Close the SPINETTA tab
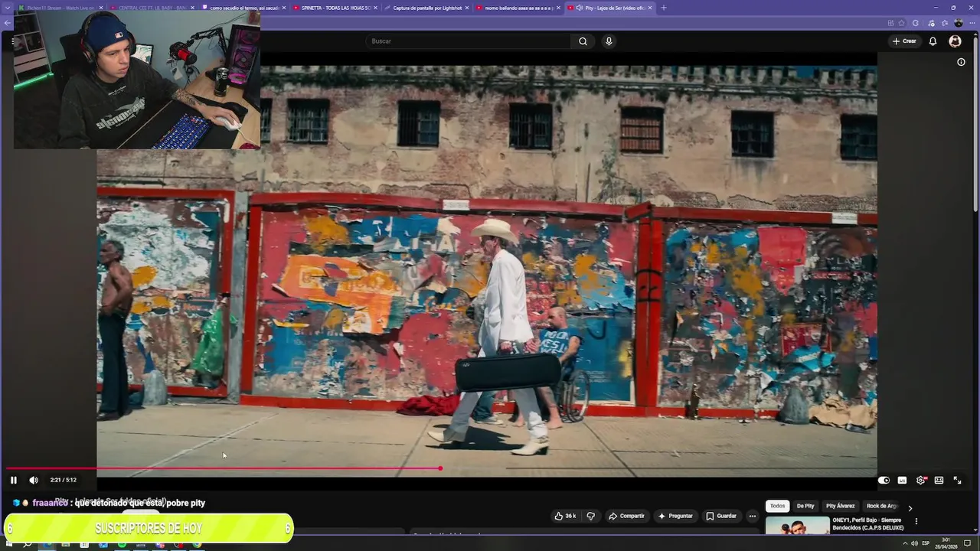Image resolution: width=980 pixels, height=551 pixels. [375, 8]
